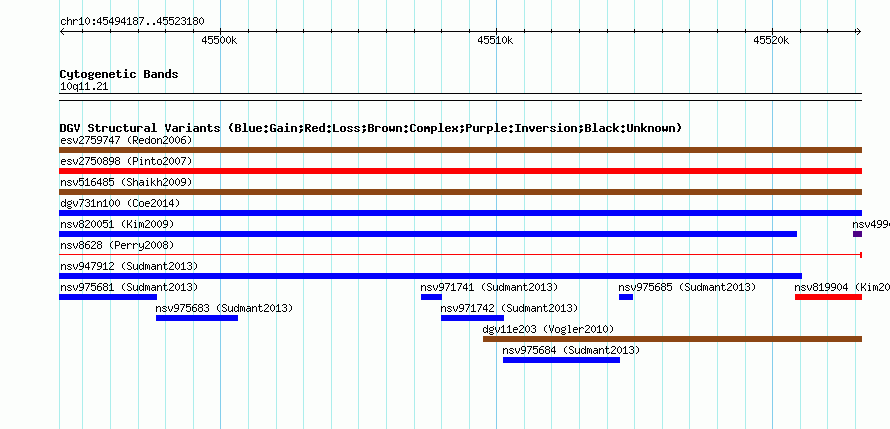Click the blue nsv975681 variant bar
Screen dimensions: 890x429
pyautogui.click(x=108, y=297)
